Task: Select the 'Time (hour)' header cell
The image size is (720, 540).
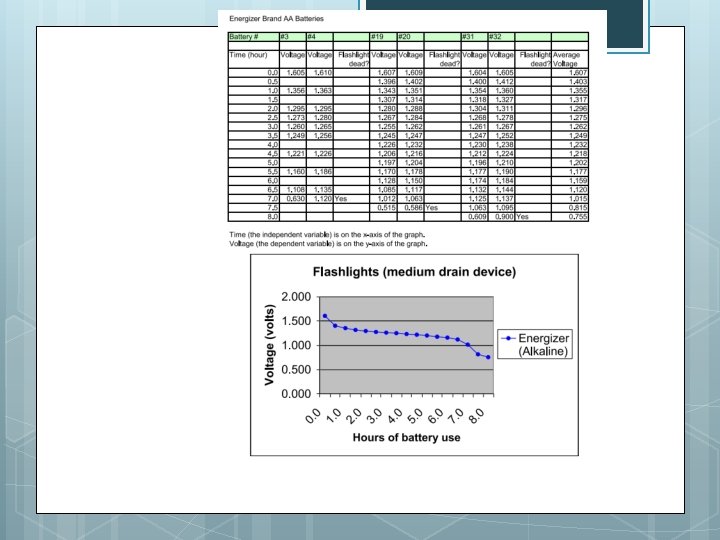Action: pos(254,59)
